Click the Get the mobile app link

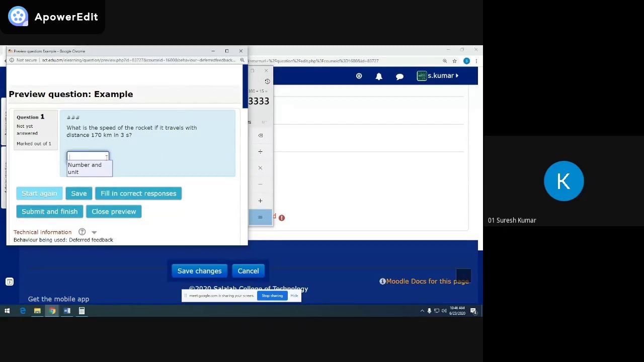click(58, 299)
